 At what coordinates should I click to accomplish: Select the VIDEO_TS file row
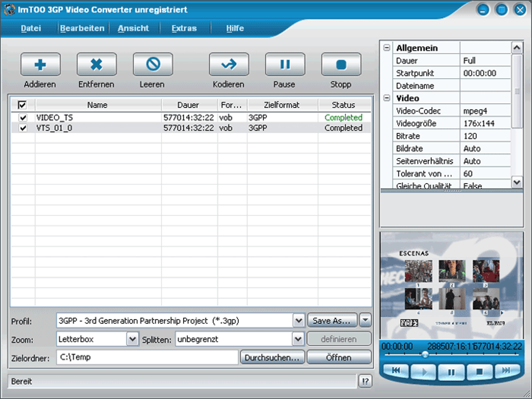[191, 118]
